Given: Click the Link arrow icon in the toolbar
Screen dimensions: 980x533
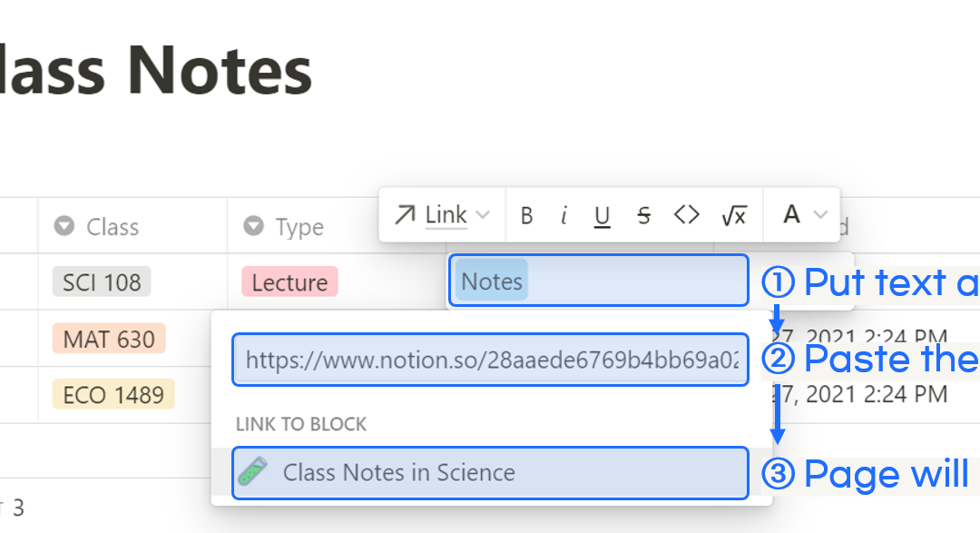Looking at the screenshot, I should tap(405, 215).
